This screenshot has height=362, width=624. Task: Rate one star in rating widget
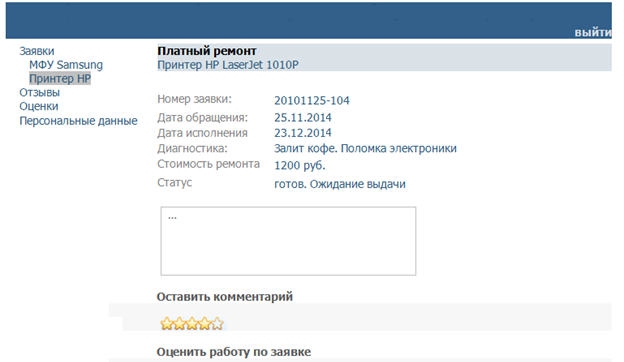point(167,324)
